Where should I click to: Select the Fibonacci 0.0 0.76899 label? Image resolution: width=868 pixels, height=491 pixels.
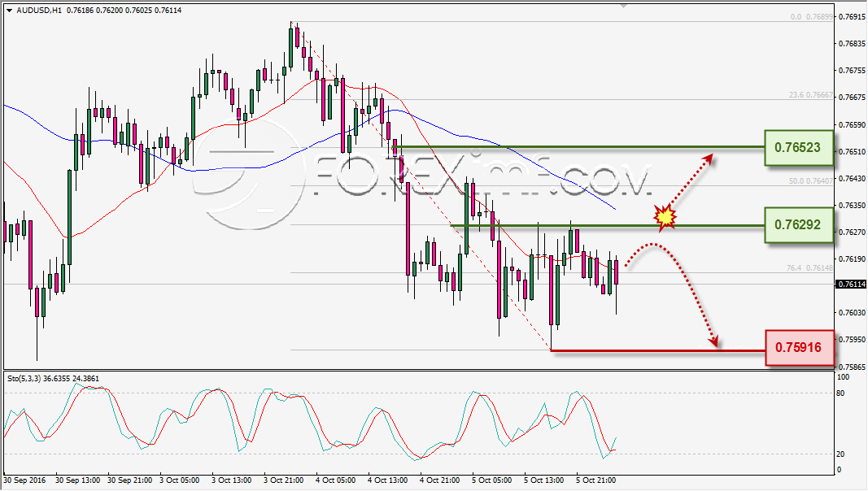coord(812,17)
